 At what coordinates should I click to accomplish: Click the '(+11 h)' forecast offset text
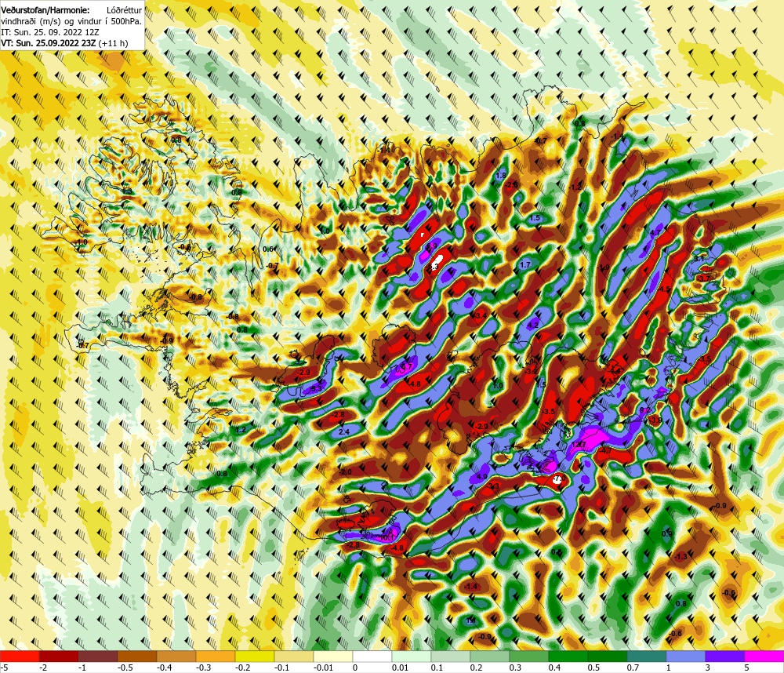(x=113, y=43)
